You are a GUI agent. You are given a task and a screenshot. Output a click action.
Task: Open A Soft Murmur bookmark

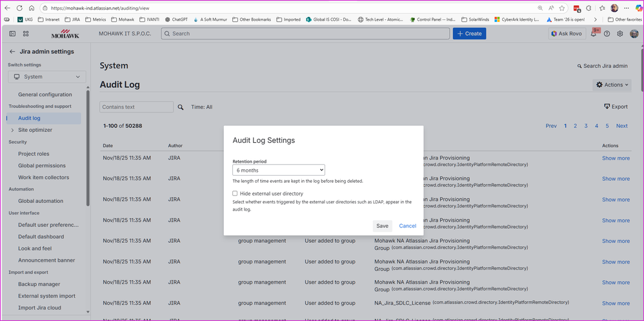click(x=209, y=19)
